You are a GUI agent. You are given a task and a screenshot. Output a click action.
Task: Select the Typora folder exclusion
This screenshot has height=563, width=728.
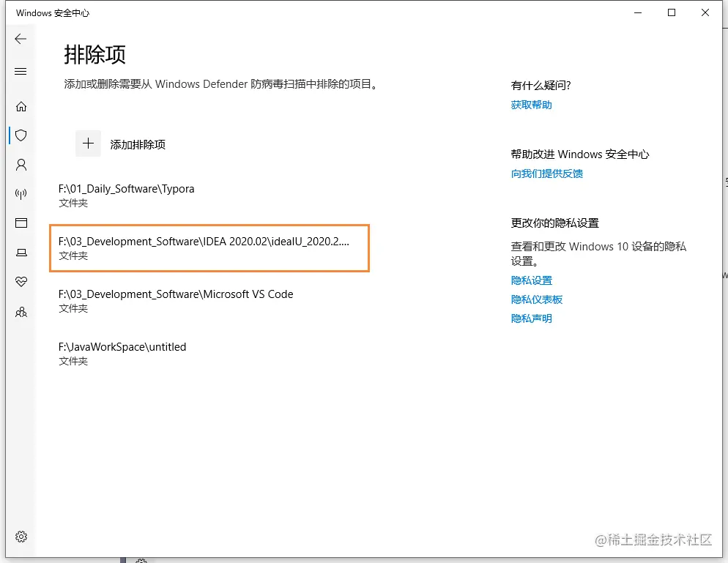[x=209, y=195]
